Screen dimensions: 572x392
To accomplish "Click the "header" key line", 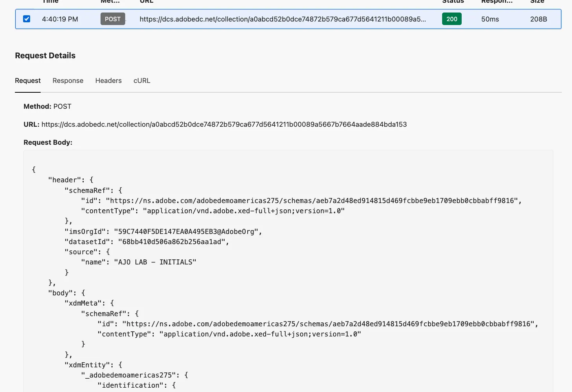I will pos(71,180).
